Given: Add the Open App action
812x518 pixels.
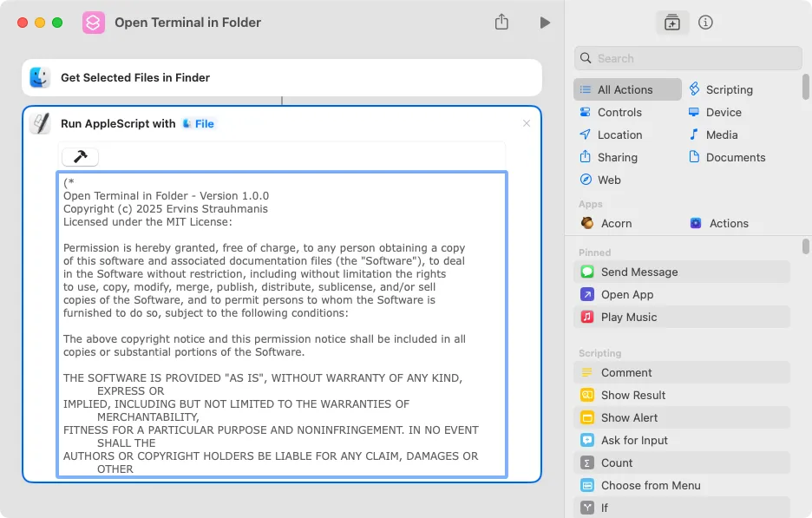Looking at the screenshot, I should (682, 295).
